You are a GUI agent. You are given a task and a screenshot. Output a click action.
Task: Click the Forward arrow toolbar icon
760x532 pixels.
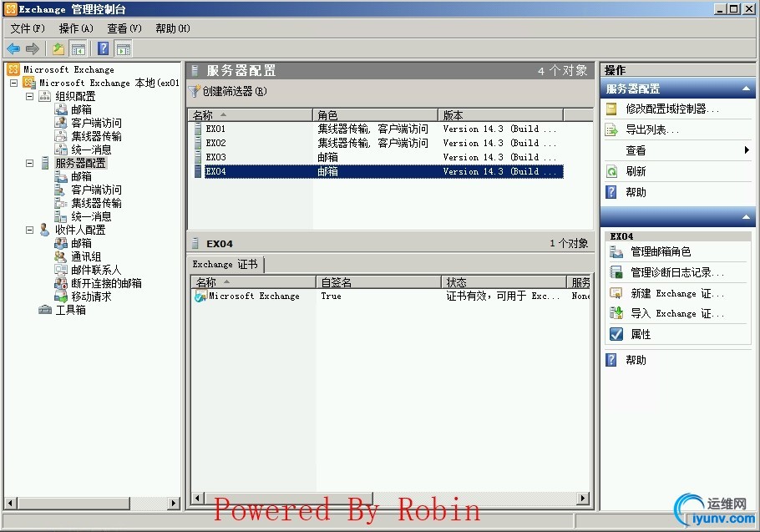pyautogui.click(x=33, y=48)
